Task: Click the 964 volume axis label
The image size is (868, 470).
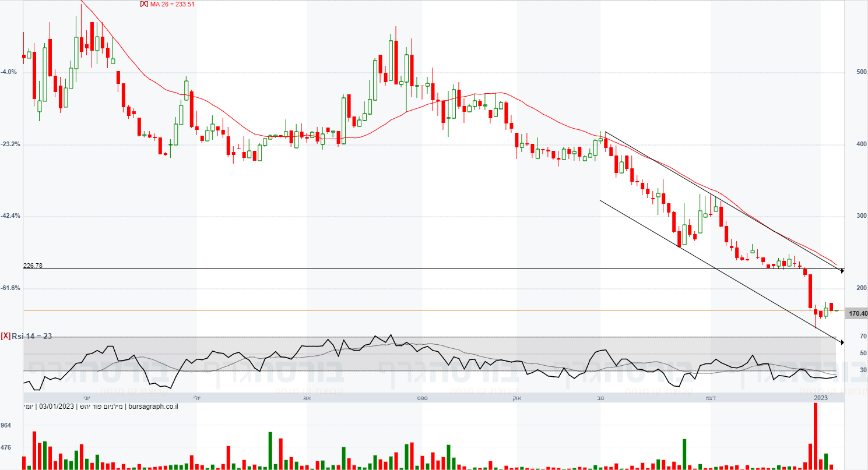Action: click(6, 426)
